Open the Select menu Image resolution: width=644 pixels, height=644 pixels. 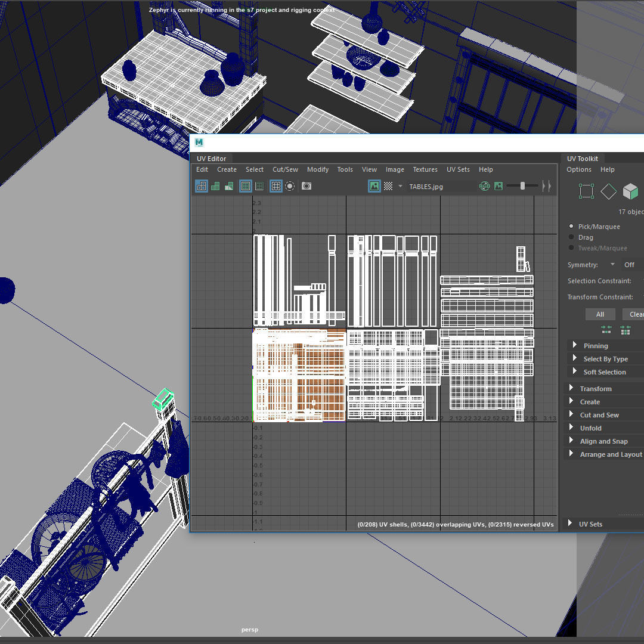point(255,169)
